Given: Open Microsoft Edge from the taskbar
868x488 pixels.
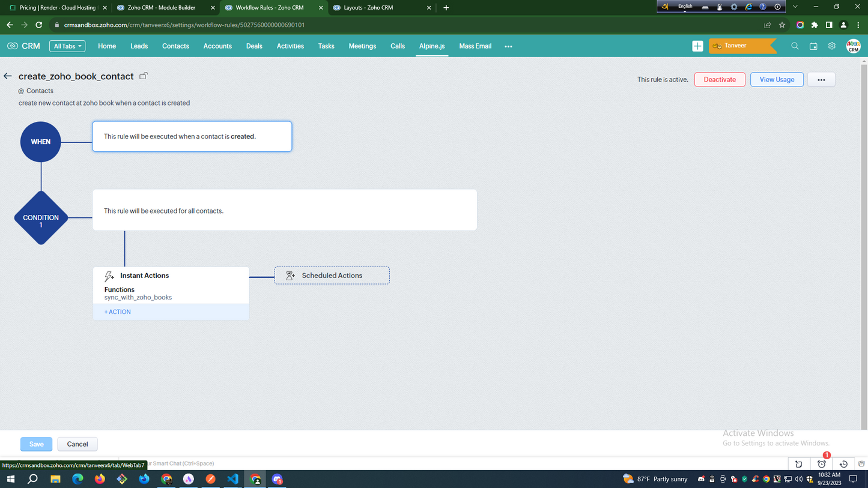Looking at the screenshot, I should tap(77, 479).
